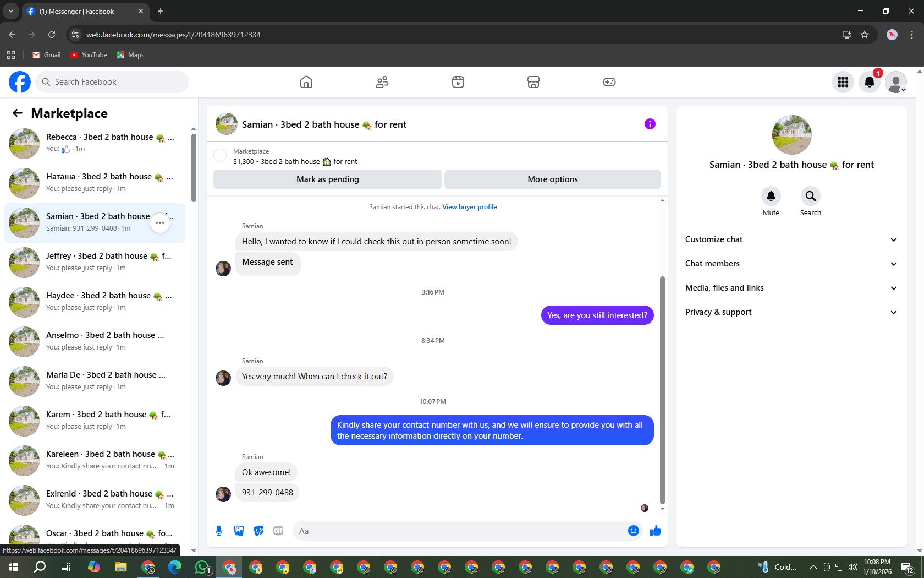Image resolution: width=924 pixels, height=578 pixels.
Task: Open the Notifications bell icon
Action: click(x=870, y=82)
